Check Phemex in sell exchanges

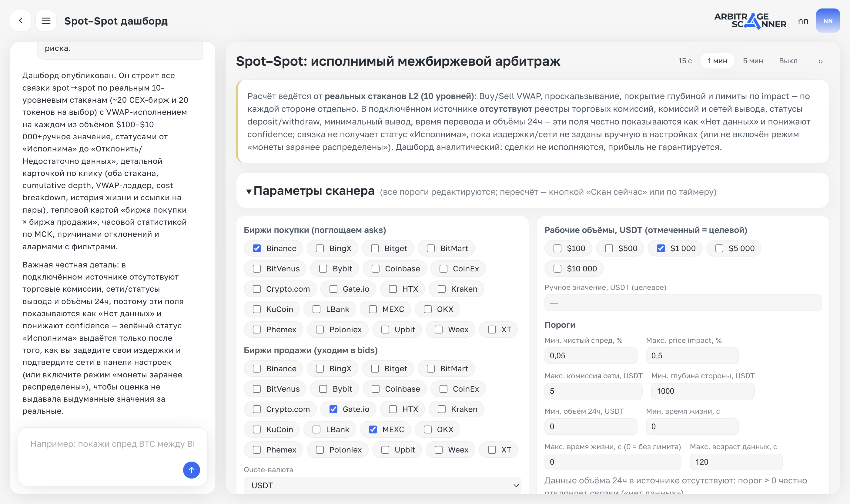[256, 450]
